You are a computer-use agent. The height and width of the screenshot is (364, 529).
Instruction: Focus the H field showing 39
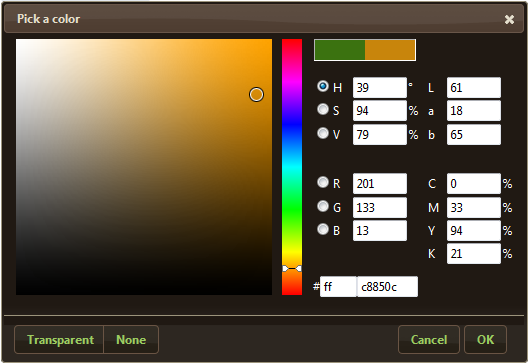tap(380, 88)
